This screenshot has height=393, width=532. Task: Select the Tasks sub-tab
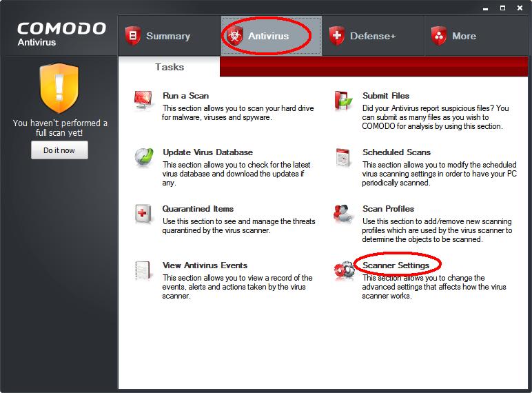coord(170,67)
